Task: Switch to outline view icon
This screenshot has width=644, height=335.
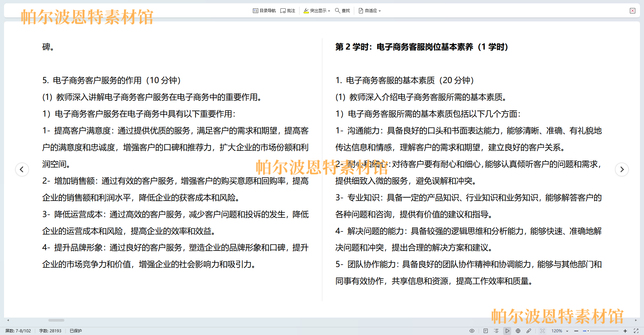Action: 496,331
